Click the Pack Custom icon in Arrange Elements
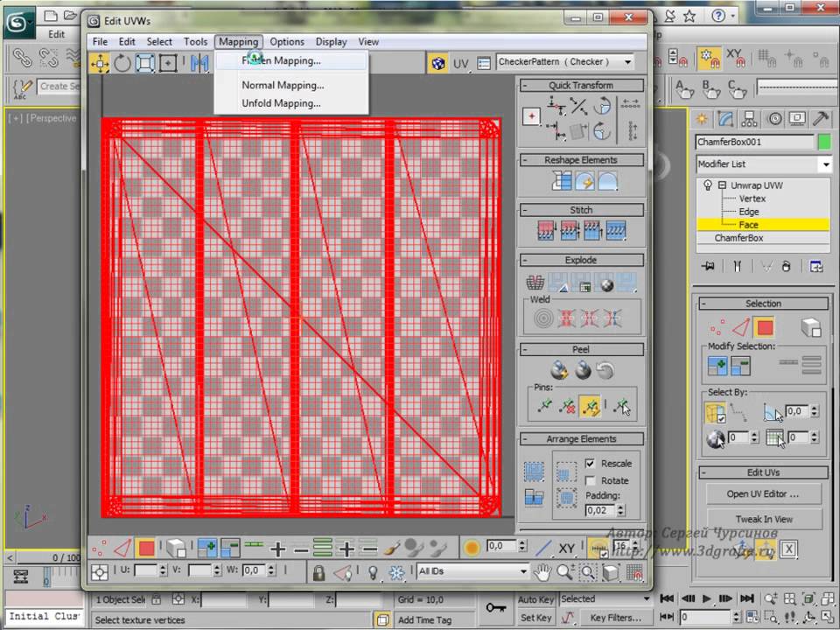840x630 pixels. (x=534, y=472)
